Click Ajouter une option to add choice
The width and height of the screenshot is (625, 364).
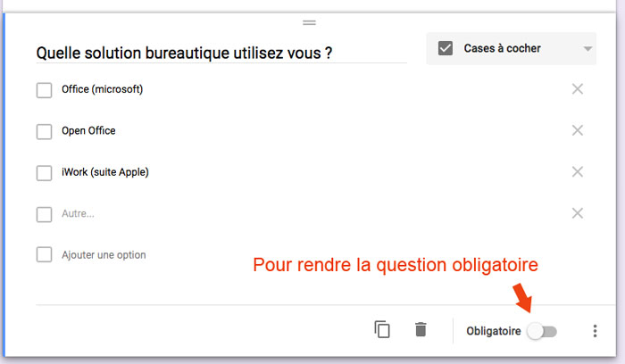[x=104, y=254]
